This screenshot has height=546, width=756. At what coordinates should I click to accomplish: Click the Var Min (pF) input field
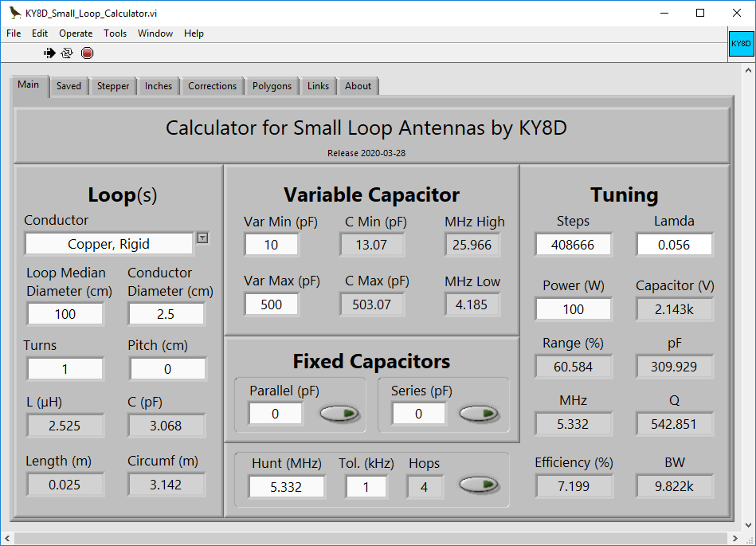272,245
